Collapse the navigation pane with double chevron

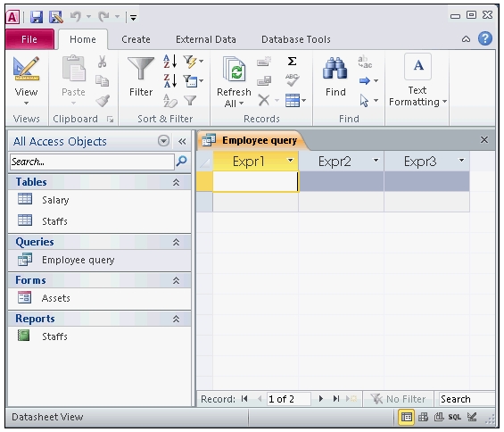[182, 142]
